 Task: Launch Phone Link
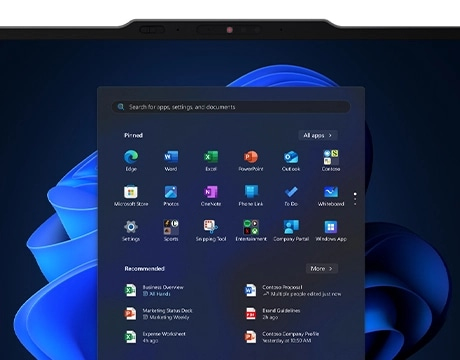(251, 196)
